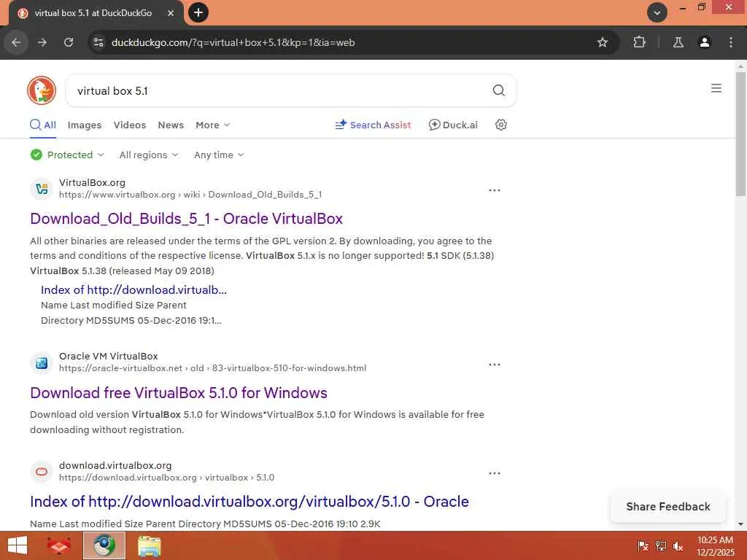Open Chrome three-dot menu
747x560 pixels.
731,42
